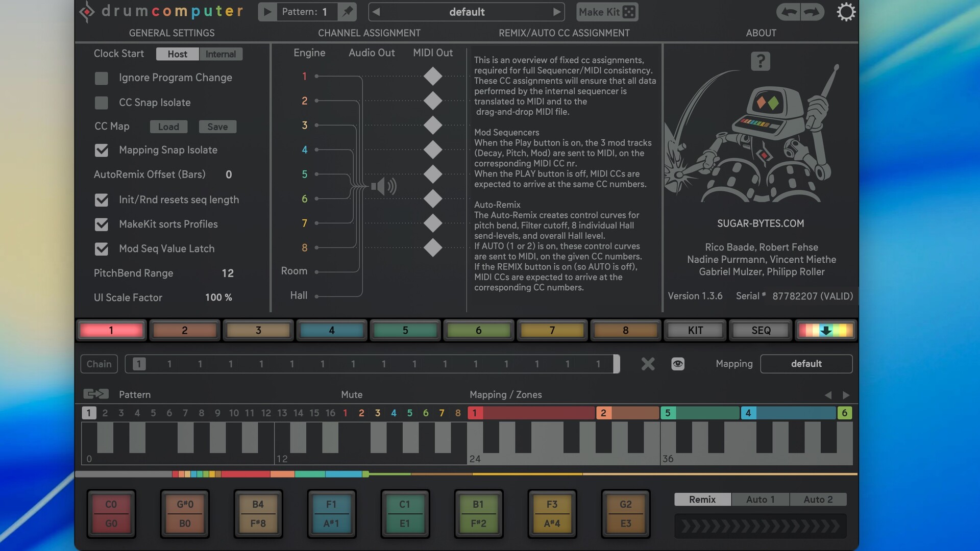Click the speaker audio output icon

[x=384, y=186]
